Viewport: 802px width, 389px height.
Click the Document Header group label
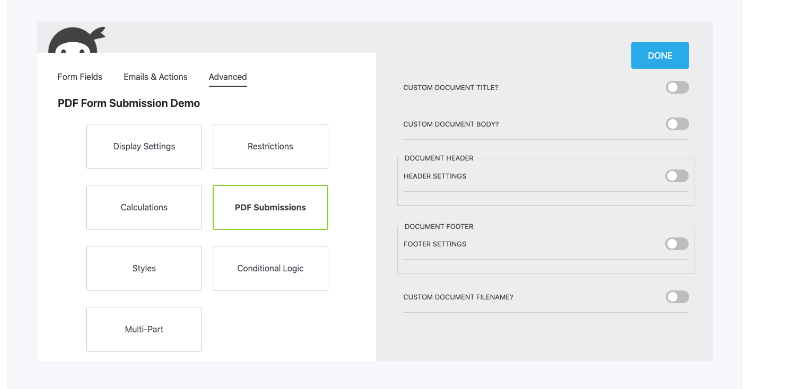[x=439, y=158]
